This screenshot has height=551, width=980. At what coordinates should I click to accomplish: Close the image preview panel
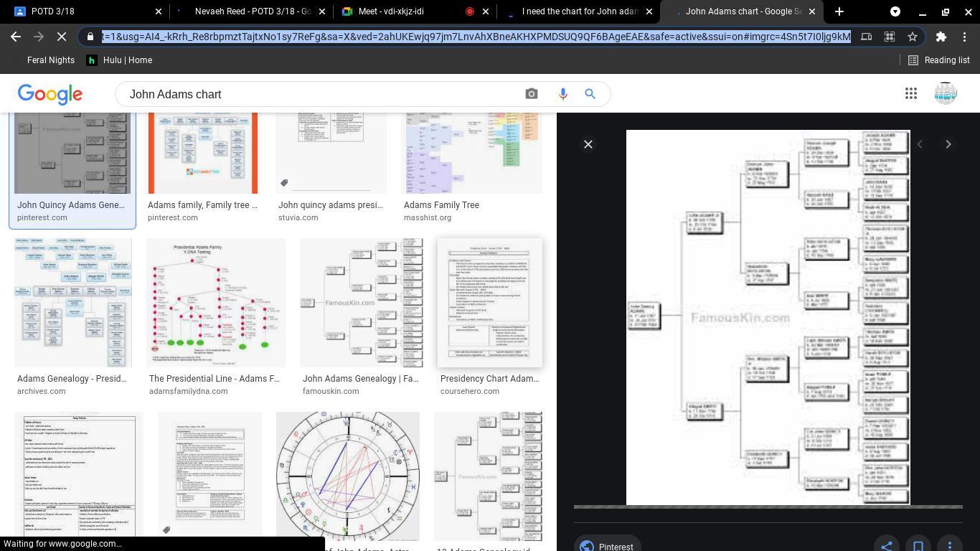click(588, 144)
